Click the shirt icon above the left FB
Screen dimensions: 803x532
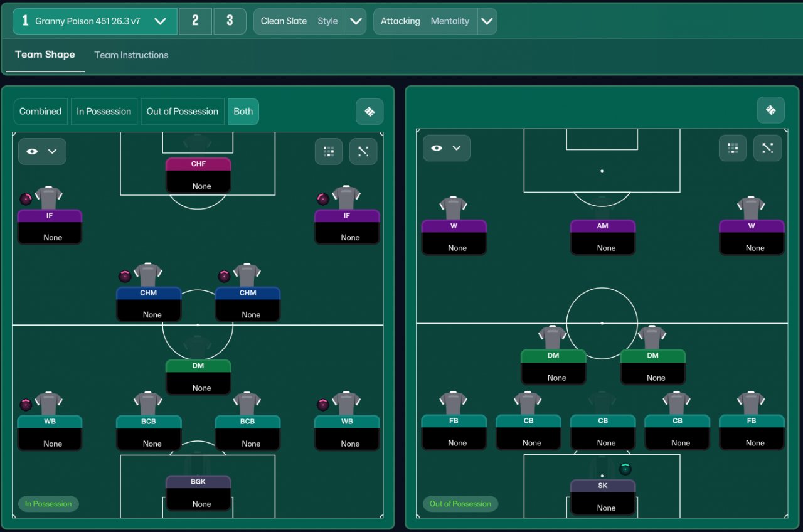454,403
